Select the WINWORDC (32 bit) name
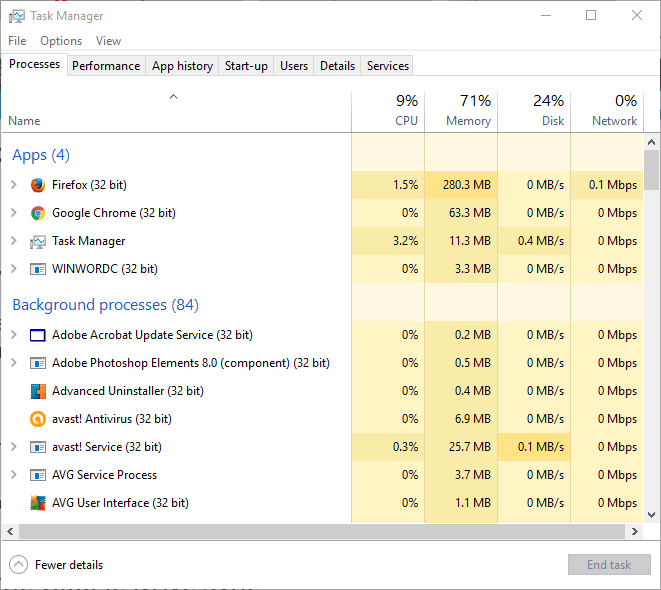This screenshot has height=590, width=661. [x=105, y=269]
